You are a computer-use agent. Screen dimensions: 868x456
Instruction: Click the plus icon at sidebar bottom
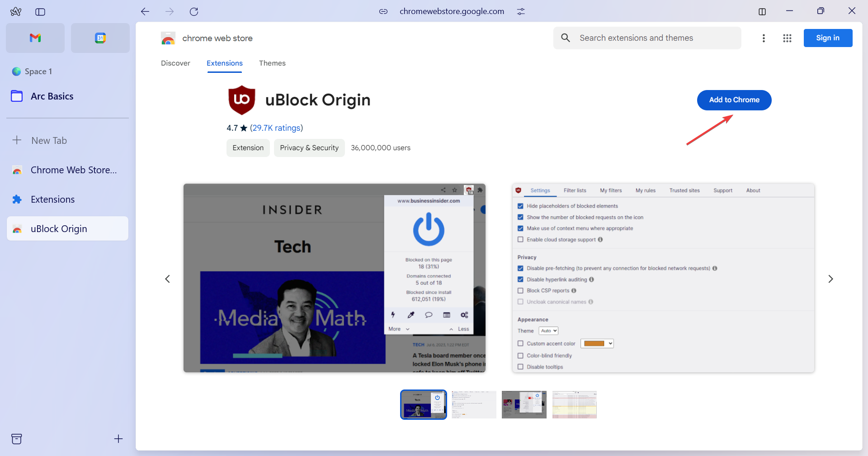tap(118, 439)
